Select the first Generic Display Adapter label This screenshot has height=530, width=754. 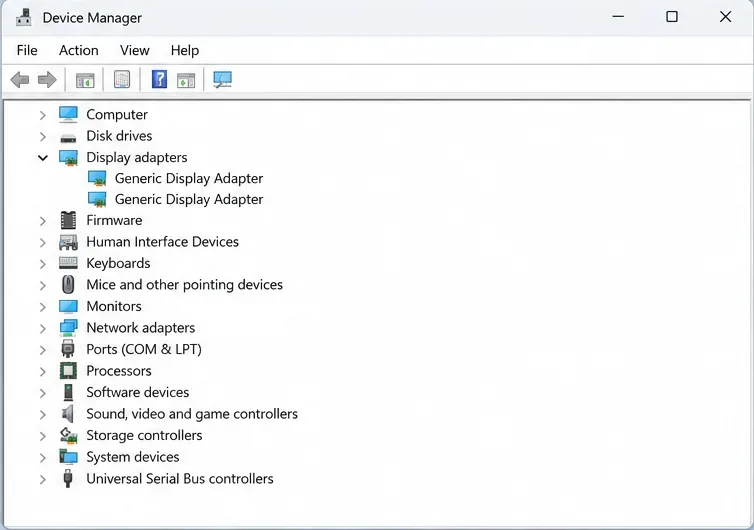189,178
